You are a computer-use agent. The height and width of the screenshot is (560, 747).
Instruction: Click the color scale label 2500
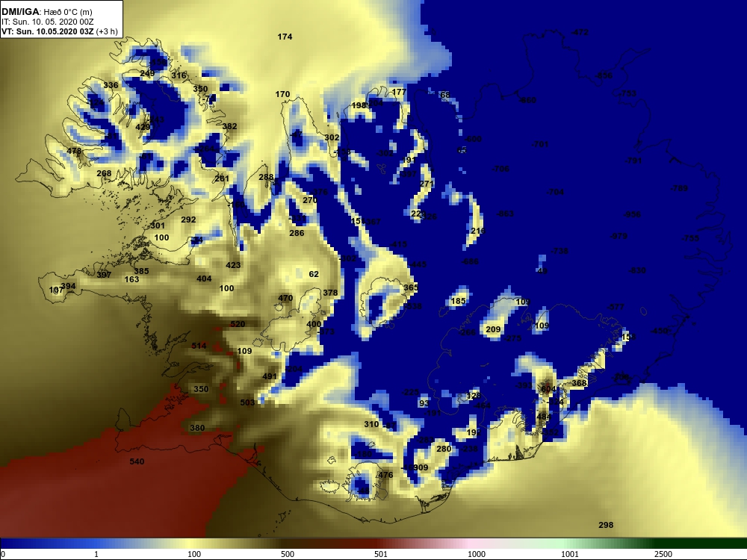point(663,554)
